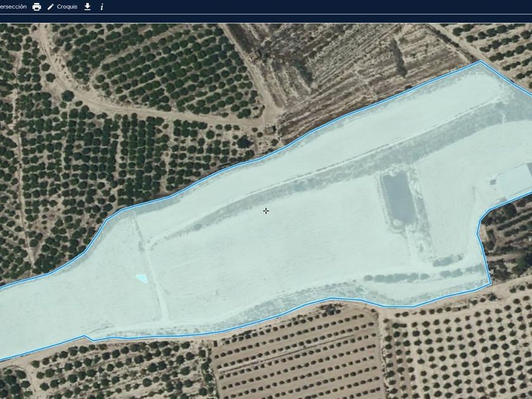532x399 pixels.
Task: Select the white building at the parcel's right edge
Action: pyautogui.click(x=516, y=180)
